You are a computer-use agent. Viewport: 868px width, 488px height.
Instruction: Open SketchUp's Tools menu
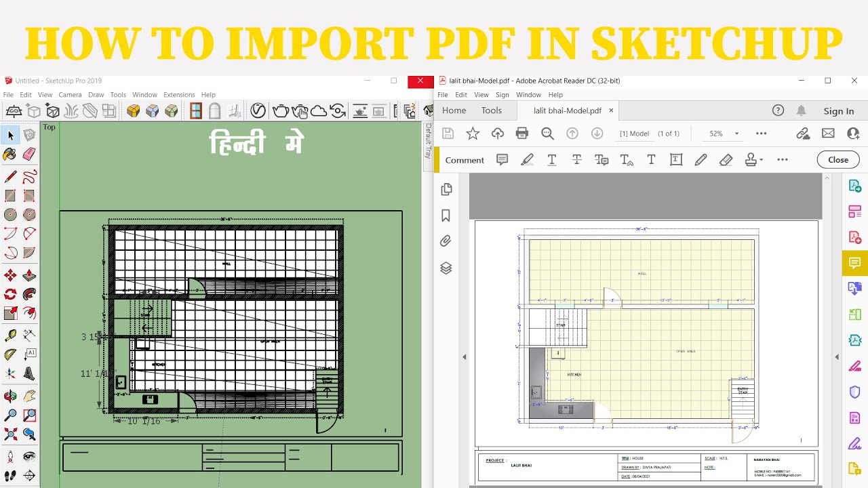pyautogui.click(x=118, y=95)
